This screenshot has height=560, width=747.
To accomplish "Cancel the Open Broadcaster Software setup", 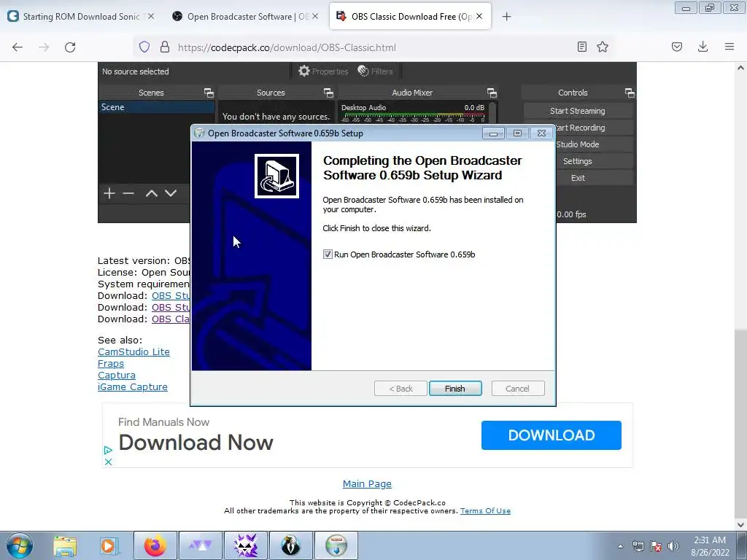I will pos(517,389).
